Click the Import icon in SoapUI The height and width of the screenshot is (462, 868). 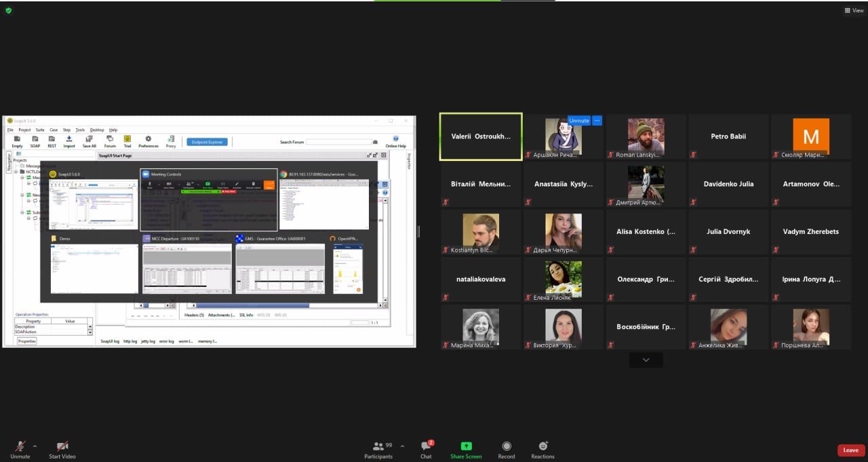click(69, 141)
